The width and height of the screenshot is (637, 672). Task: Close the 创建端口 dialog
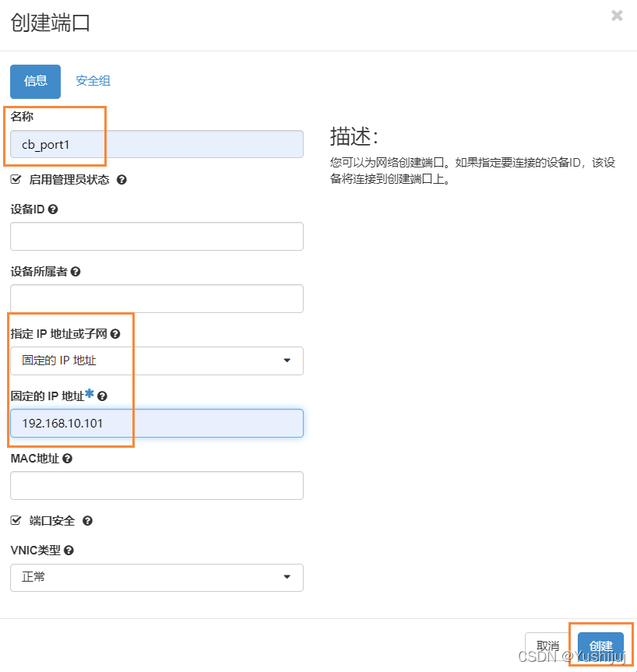pos(617,15)
